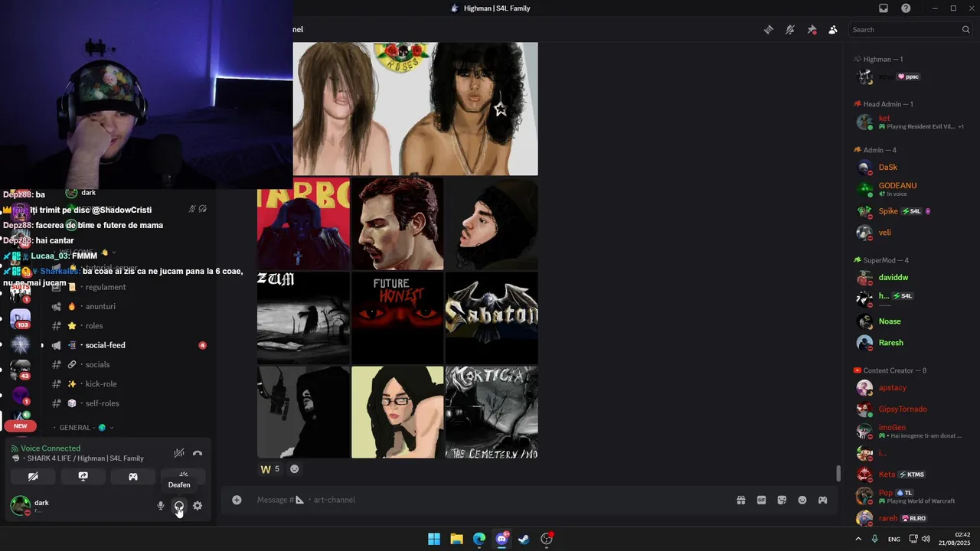Turn on camera in voice panel
The width and height of the screenshot is (980, 551).
pos(33,476)
